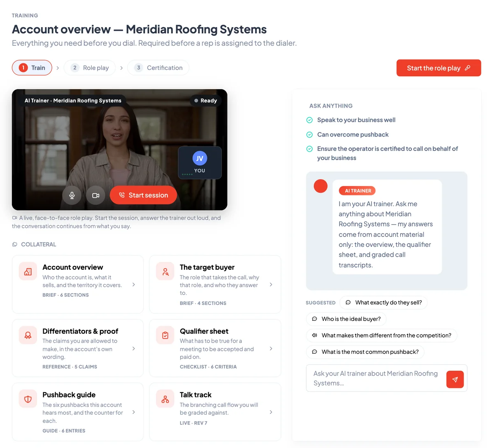Click the Ready status badge
Viewport: 494px width, 448px height.
click(206, 100)
